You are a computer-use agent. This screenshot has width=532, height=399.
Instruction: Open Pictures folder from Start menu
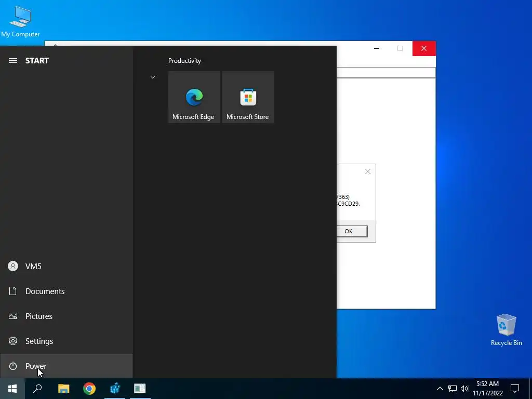point(66,316)
